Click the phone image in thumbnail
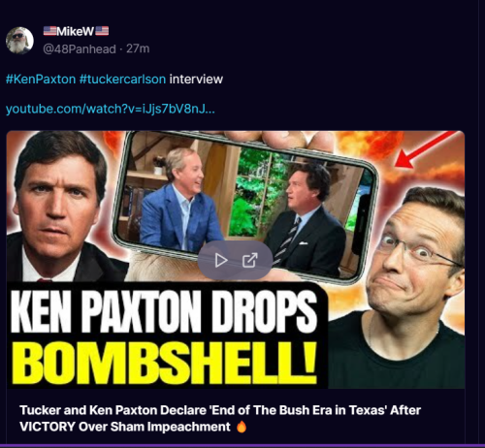 [245, 206]
